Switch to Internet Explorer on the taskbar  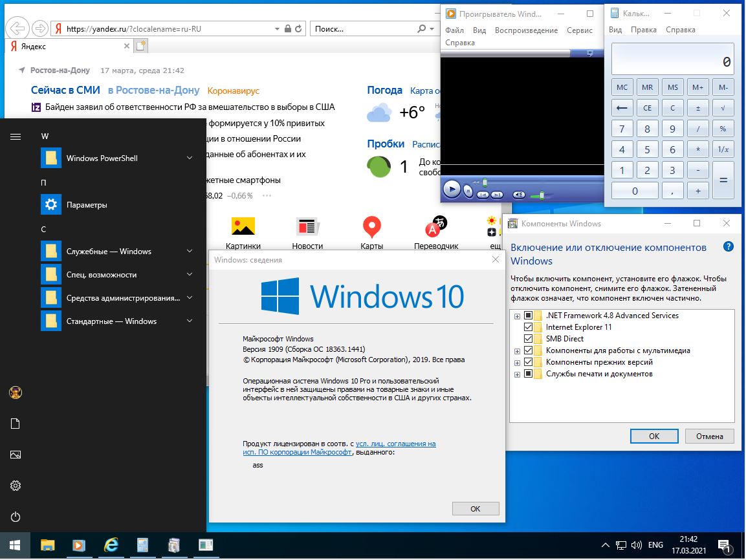111,545
